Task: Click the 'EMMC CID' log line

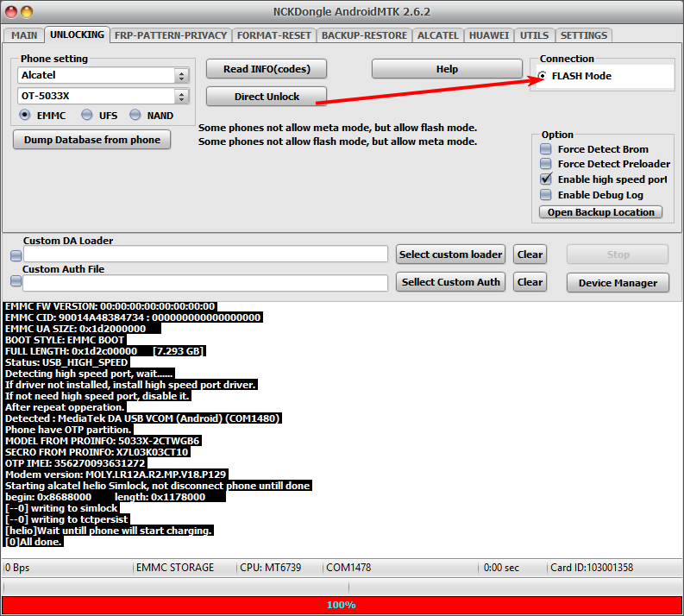Action: [x=133, y=317]
